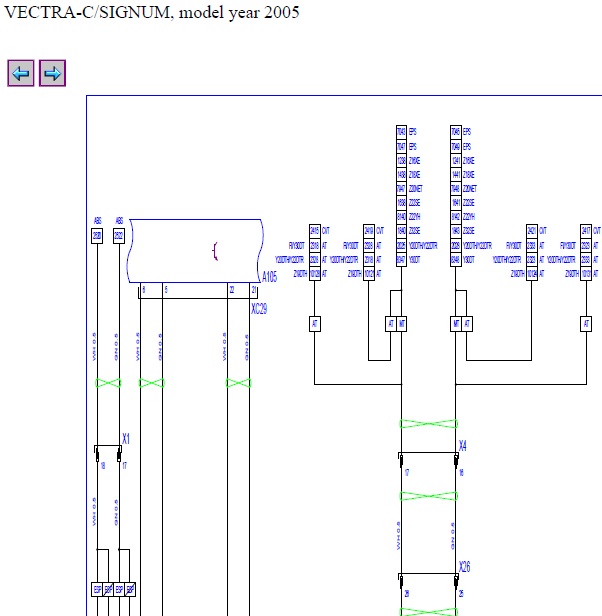Go to next page with right arrow
602x616 pixels.
(x=52, y=73)
